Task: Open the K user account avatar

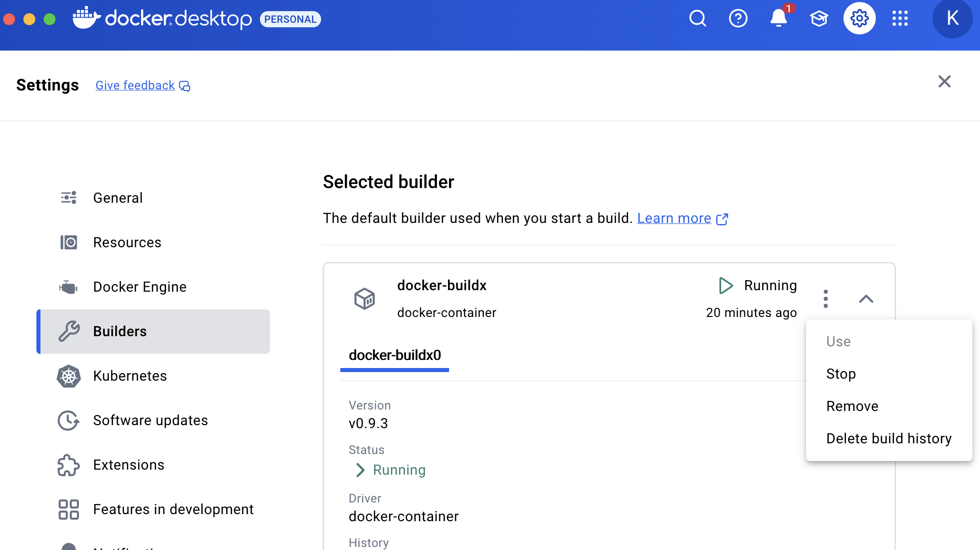Action: [x=952, y=19]
